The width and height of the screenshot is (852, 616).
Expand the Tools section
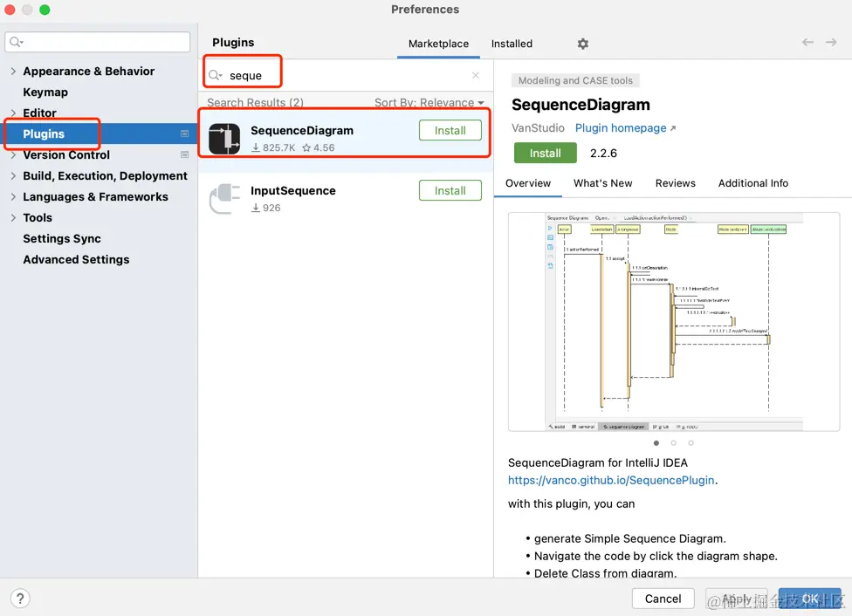pos(13,218)
